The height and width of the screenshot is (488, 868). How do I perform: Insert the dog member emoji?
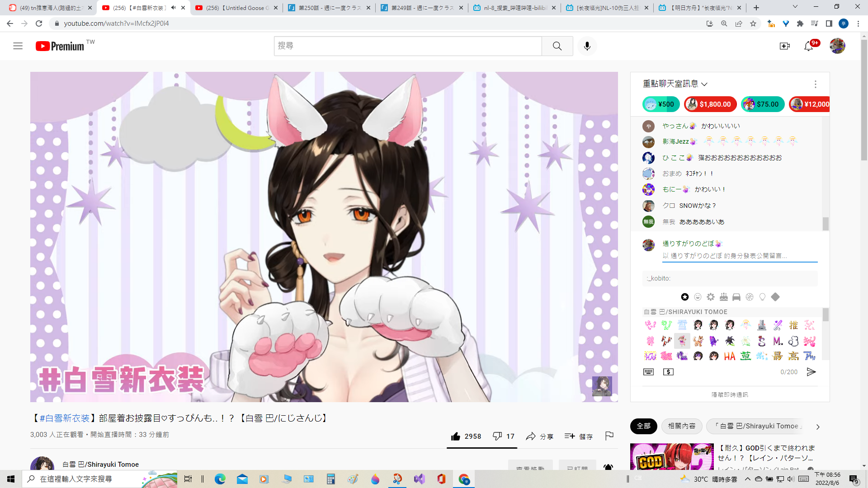[698, 341]
